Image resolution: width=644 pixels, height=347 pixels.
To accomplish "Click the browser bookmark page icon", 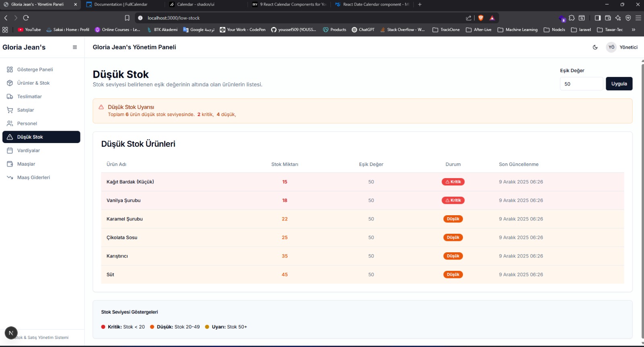I will point(127,18).
